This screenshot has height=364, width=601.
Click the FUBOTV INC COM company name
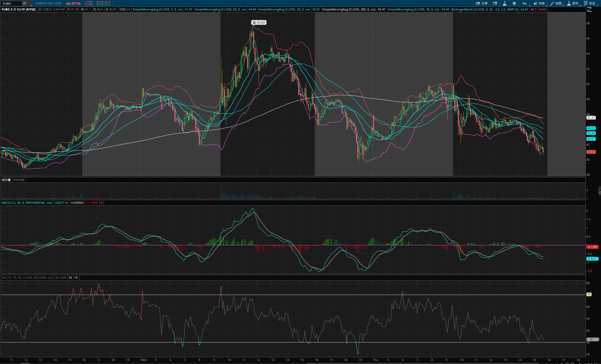(x=48, y=4)
